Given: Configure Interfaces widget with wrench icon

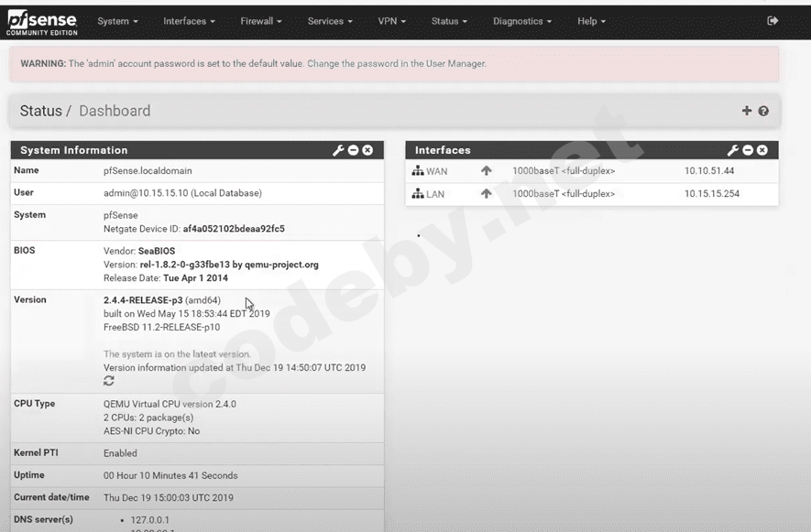Looking at the screenshot, I should pyautogui.click(x=733, y=150).
